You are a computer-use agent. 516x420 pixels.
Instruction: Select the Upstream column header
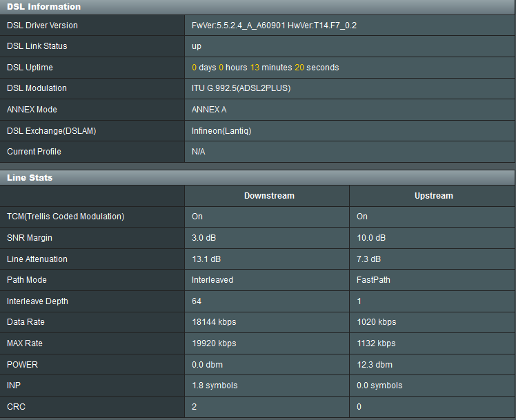tap(434, 196)
